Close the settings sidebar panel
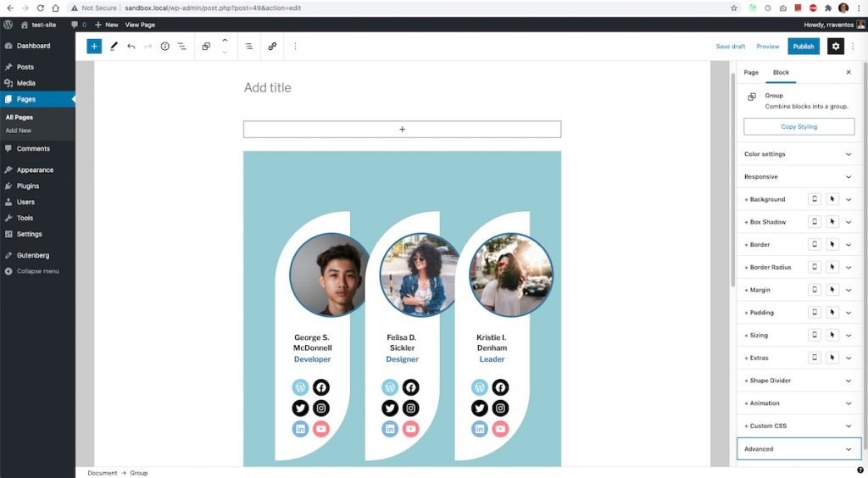 click(848, 72)
